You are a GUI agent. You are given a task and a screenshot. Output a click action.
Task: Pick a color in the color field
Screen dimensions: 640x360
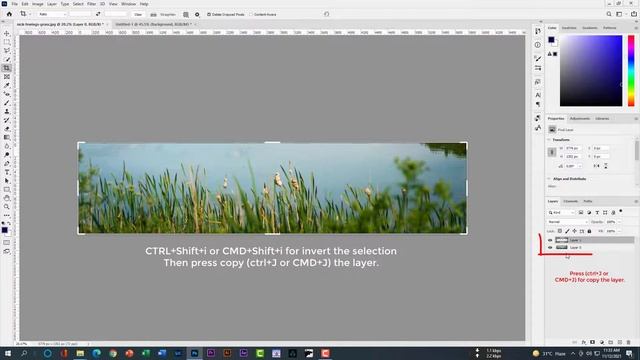click(591, 71)
